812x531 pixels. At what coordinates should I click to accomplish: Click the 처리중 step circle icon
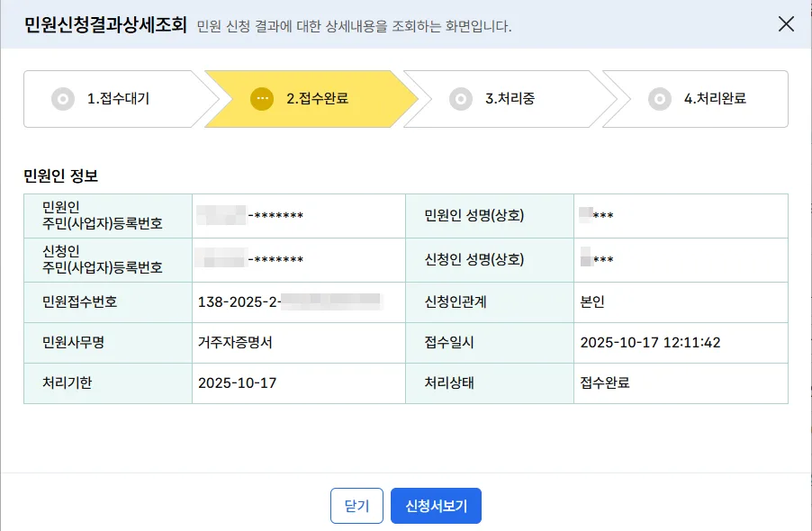pos(461,99)
